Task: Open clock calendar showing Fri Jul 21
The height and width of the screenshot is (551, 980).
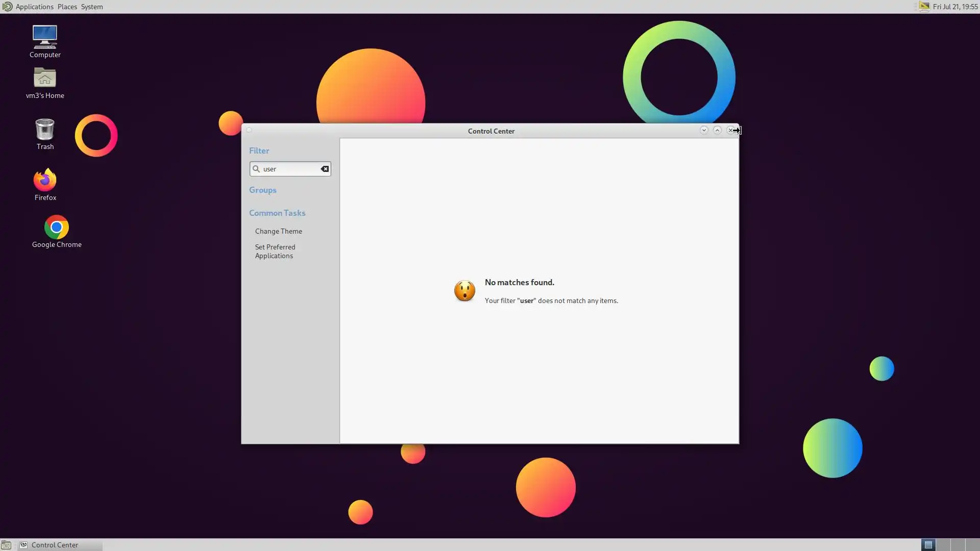Action: (954, 7)
